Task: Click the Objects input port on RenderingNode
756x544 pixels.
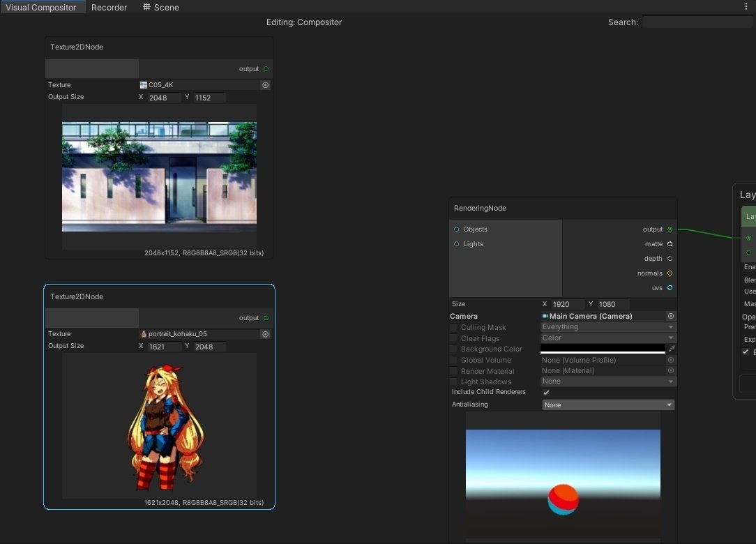Action: [457, 229]
